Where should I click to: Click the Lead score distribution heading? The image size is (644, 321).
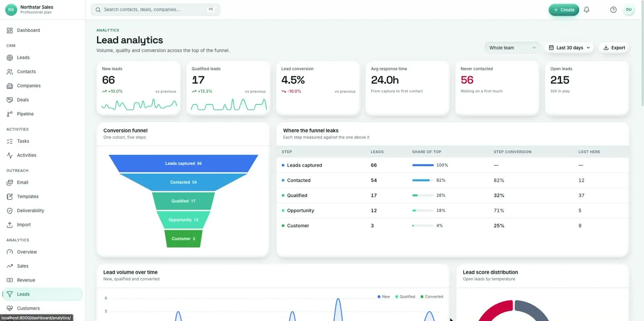point(490,272)
